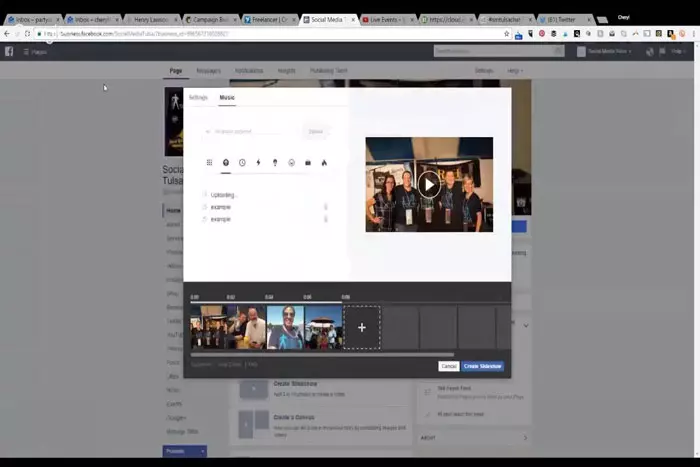This screenshot has height=467, width=700.
Task: Select the fourth timeline photo with umbrella
Action: (323, 327)
